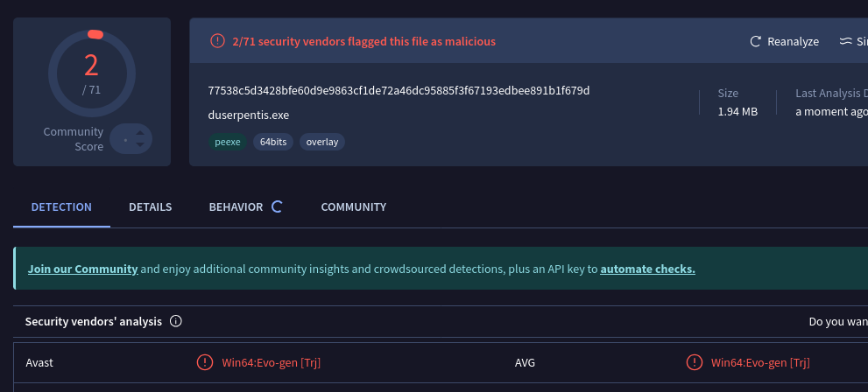
Task: Switch to the Detection tab
Action: coord(61,207)
